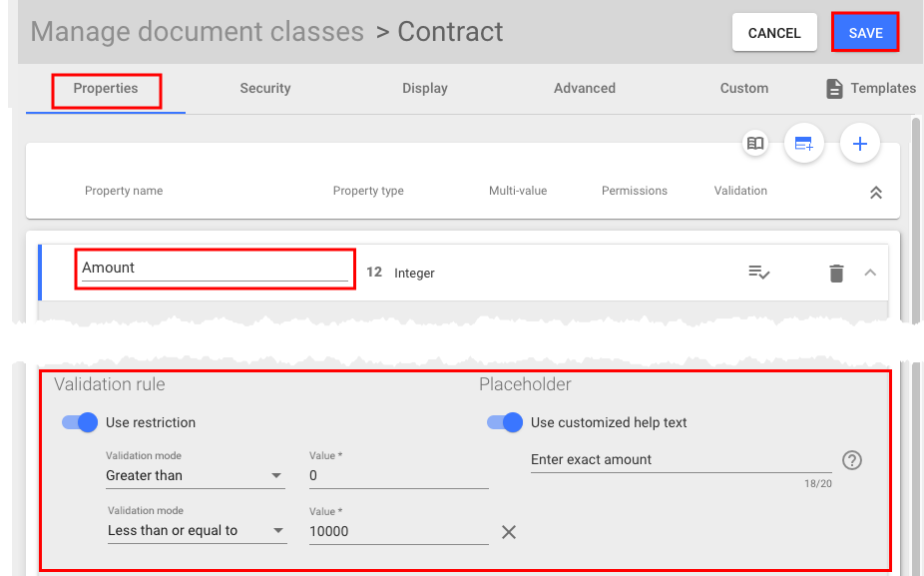Click the placeholder help question mark
The height and width of the screenshot is (576, 924).
coord(851,460)
